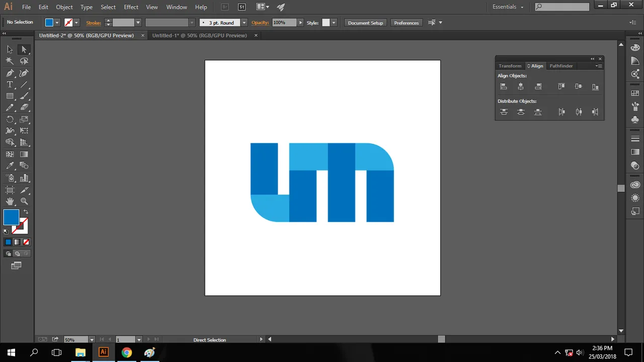Select the Blend tool

[x=24, y=165]
